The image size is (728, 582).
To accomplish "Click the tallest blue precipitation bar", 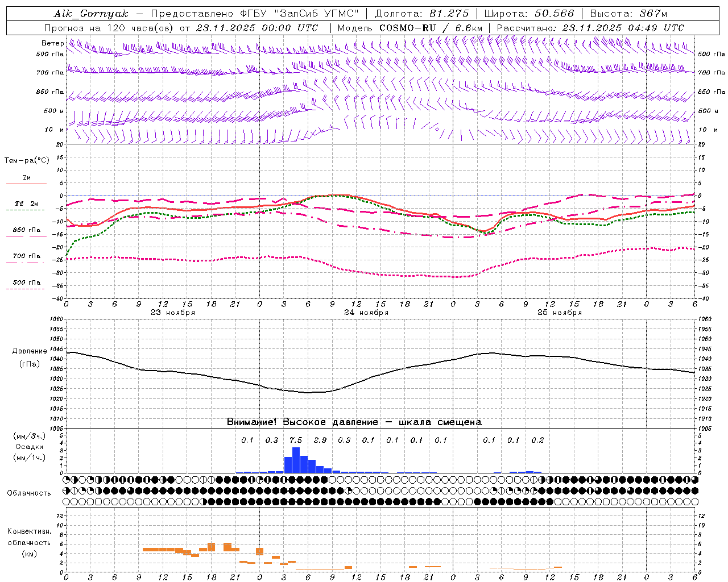I will (296, 460).
